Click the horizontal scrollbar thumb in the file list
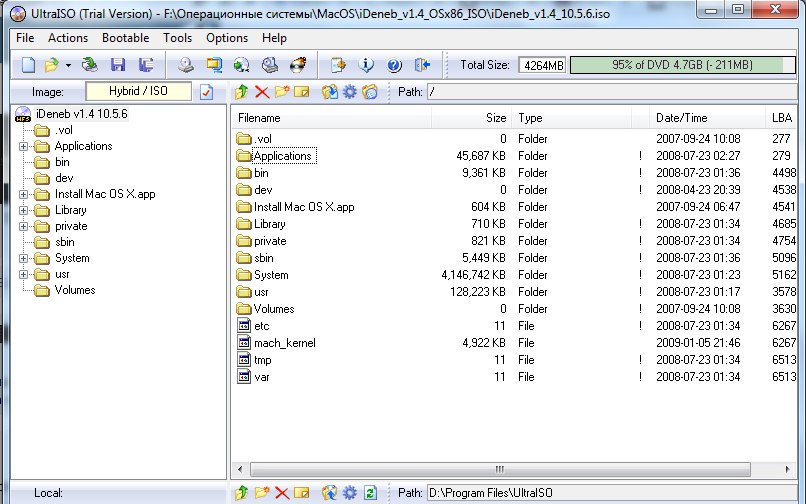Viewport: 806px width, 504px height. pyautogui.click(x=500, y=469)
